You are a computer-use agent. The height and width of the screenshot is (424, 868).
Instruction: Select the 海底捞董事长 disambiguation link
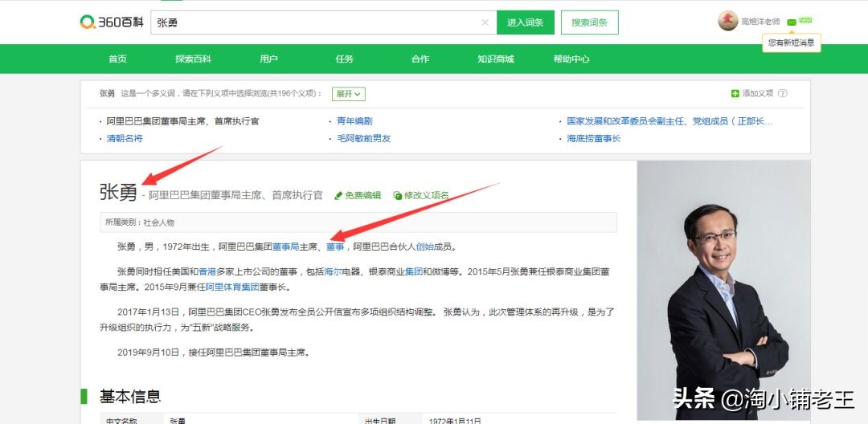point(593,138)
